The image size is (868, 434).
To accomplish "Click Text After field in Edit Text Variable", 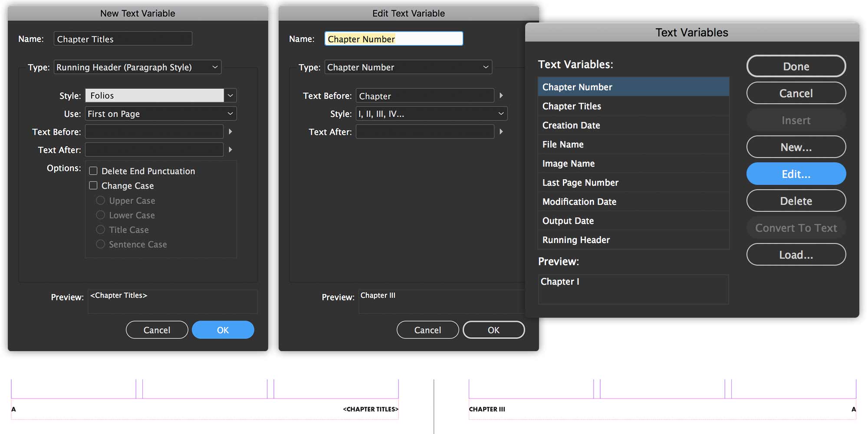I will tap(425, 132).
